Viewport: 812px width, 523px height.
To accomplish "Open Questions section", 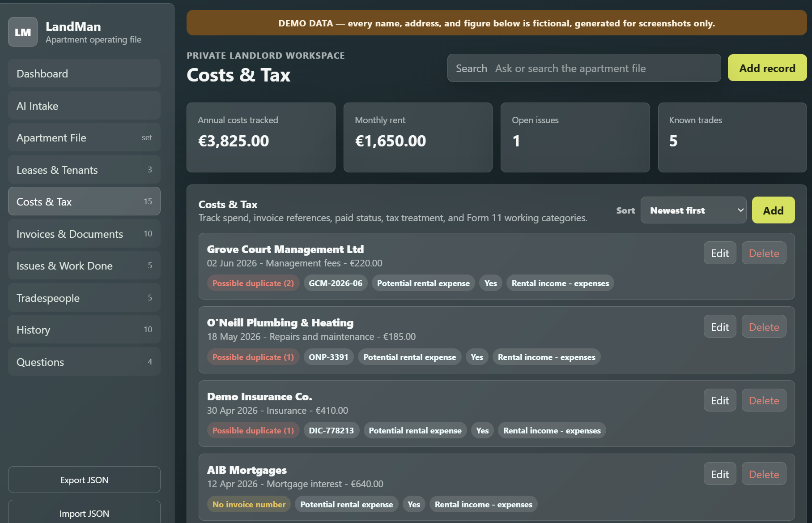I will pyautogui.click(x=84, y=362).
